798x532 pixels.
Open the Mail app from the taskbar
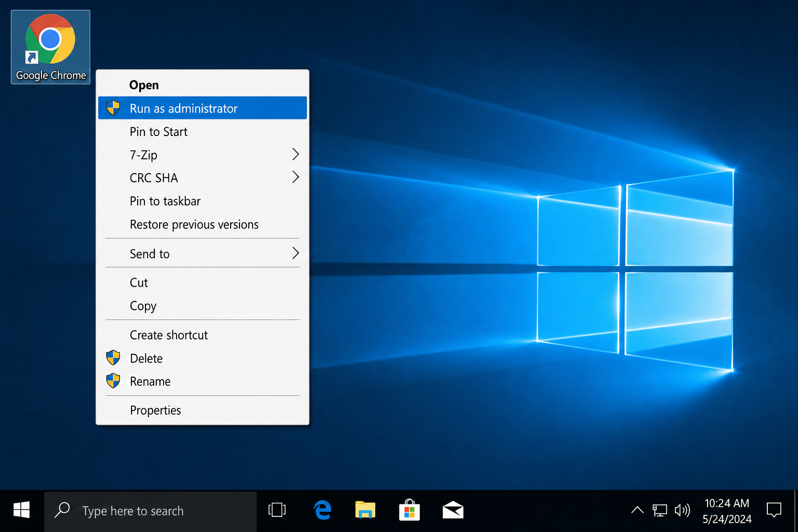pos(453,510)
